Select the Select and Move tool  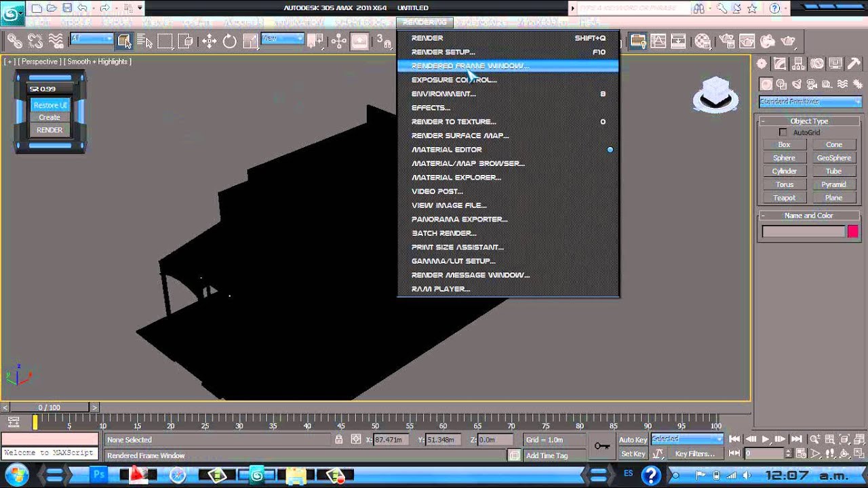pyautogui.click(x=209, y=41)
